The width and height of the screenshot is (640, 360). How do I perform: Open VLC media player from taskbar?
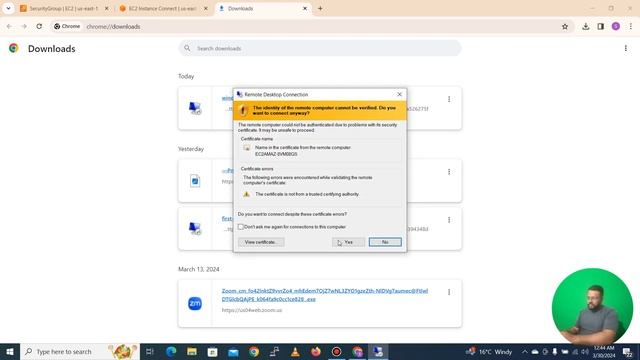point(295,351)
